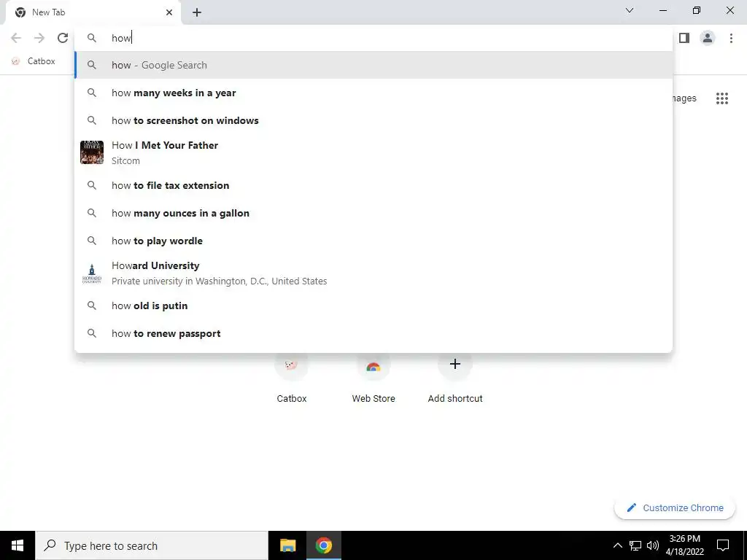Click the browser forward arrow
The height and width of the screenshot is (560, 747).
click(39, 38)
